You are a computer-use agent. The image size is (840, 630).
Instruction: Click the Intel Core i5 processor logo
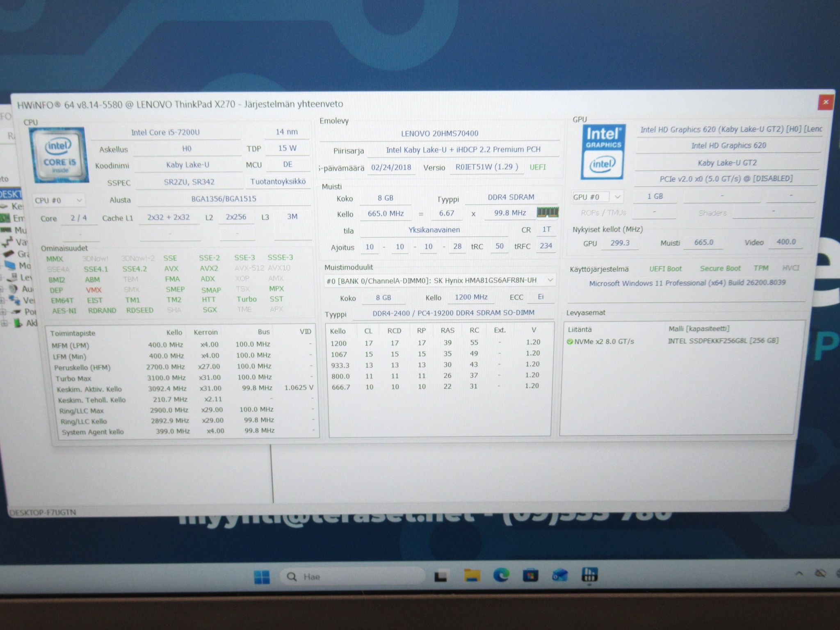pyautogui.click(x=59, y=155)
